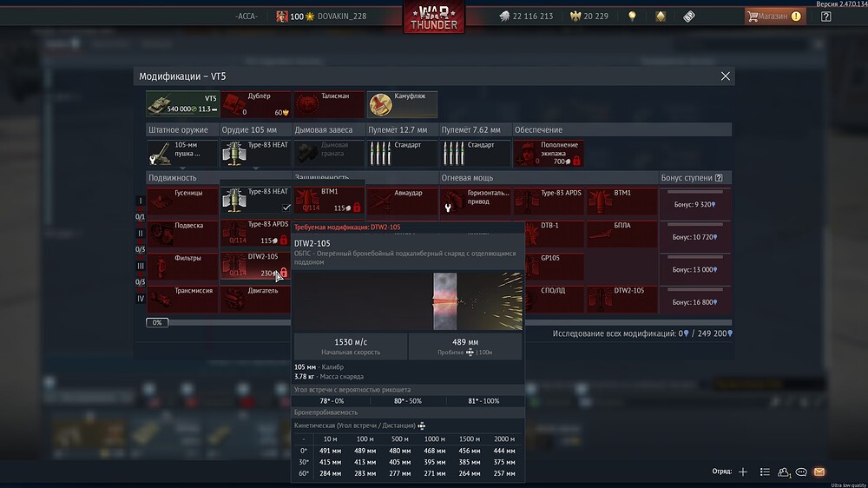
Task: Click the golden eagles balance 20 229
Action: click(589, 16)
